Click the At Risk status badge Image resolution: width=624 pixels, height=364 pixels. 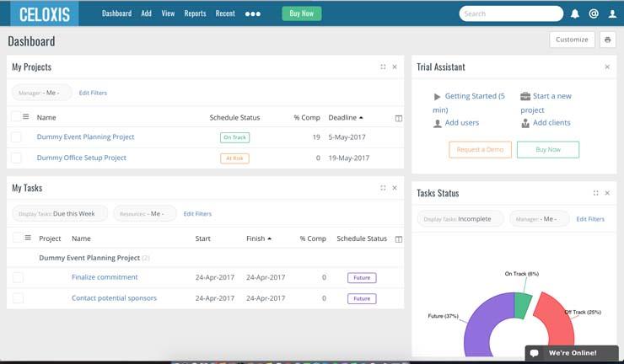pos(234,158)
